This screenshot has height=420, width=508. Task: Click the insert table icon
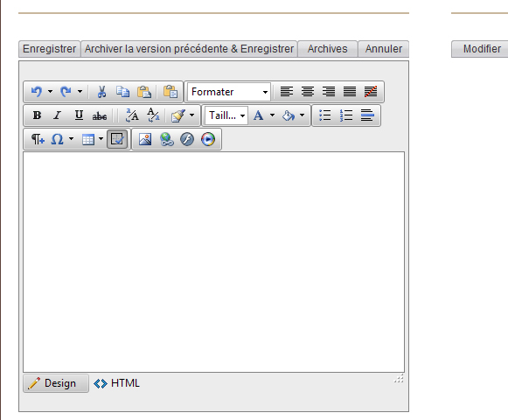pyautogui.click(x=88, y=139)
